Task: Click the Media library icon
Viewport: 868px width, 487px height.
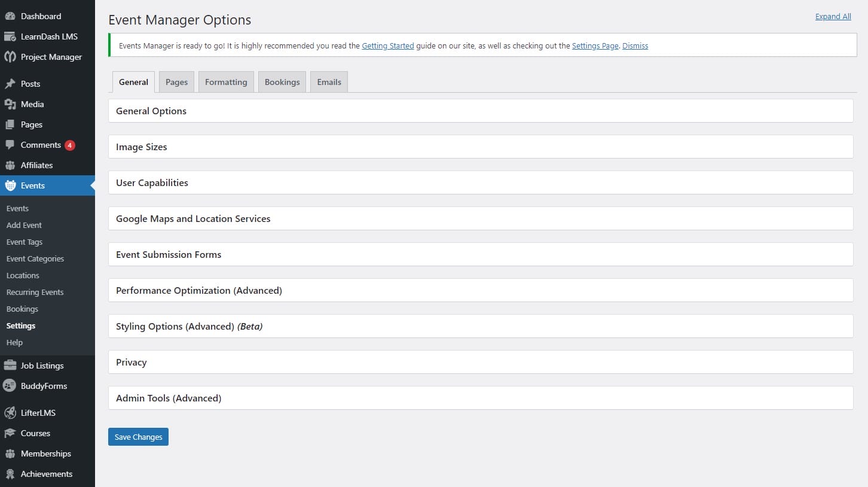Action: click(x=10, y=104)
